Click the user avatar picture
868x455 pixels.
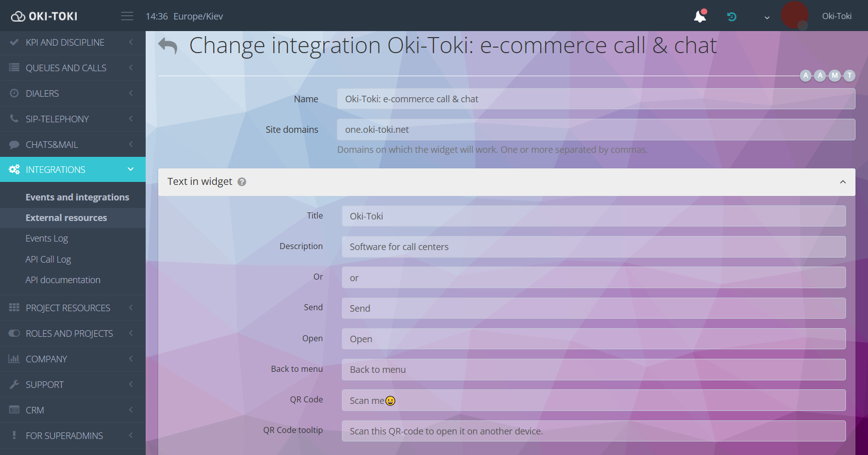794,15
